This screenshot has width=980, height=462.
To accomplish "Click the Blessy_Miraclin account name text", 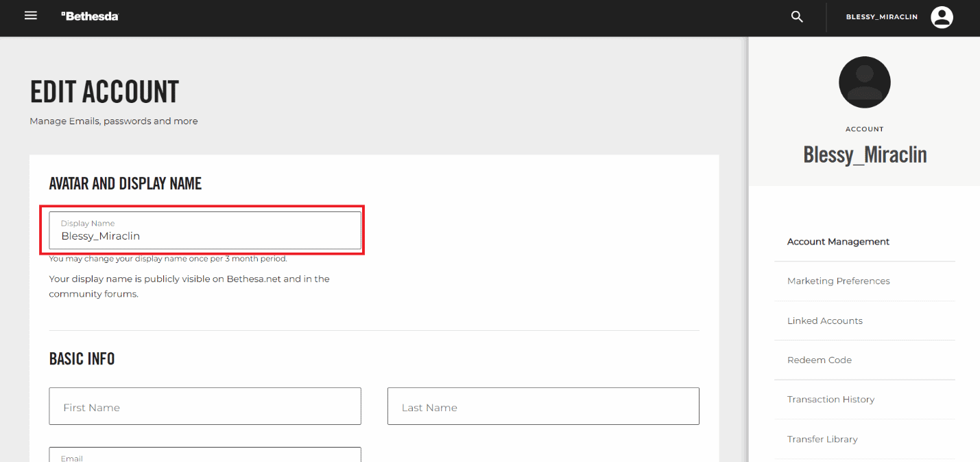I will coord(864,154).
